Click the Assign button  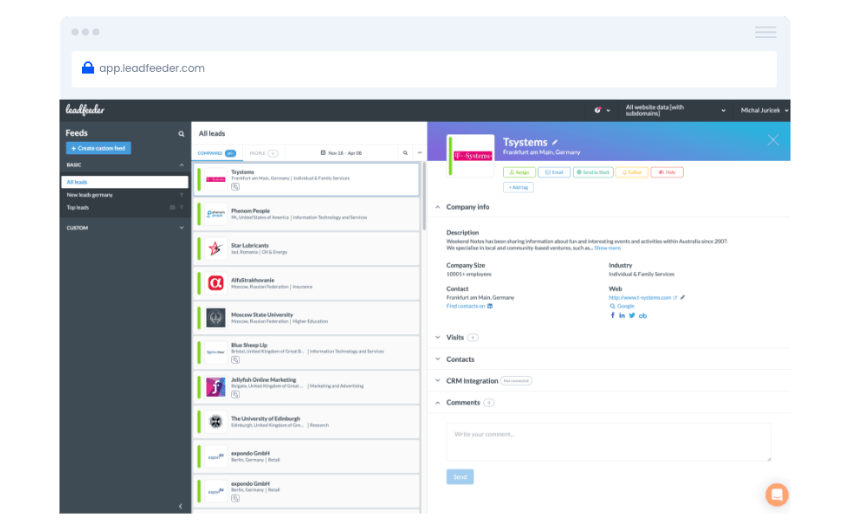pyautogui.click(x=519, y=172)
